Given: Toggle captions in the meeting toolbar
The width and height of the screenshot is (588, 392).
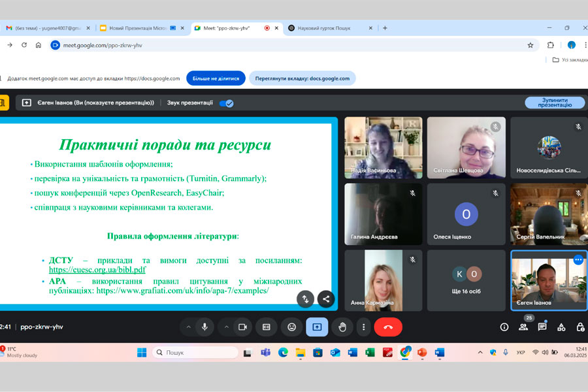Looking at the screenshot, I should click(x=267, y=327).
